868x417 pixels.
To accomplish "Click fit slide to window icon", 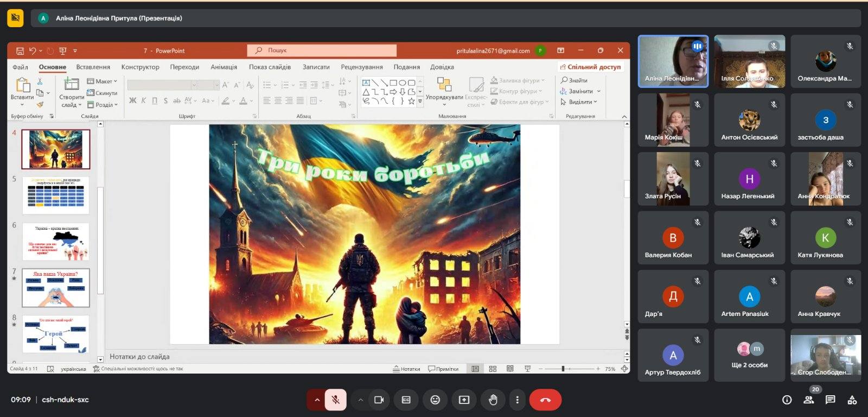I will click(624, 369).
